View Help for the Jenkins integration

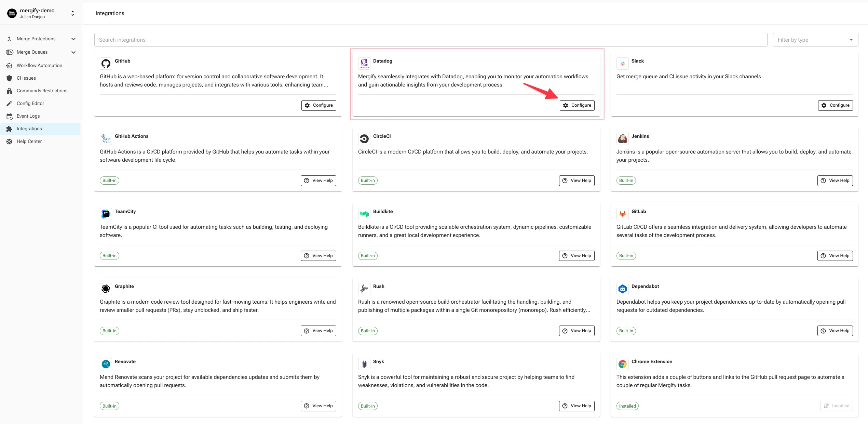click(835, 180)
